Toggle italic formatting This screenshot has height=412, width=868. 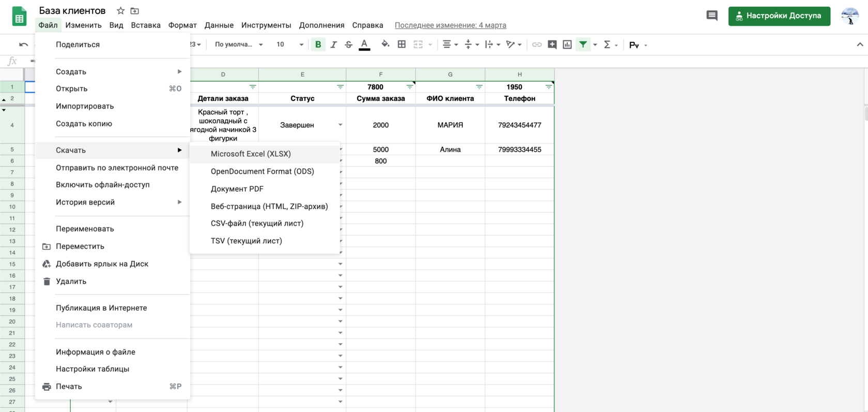(x=334, y=44)
